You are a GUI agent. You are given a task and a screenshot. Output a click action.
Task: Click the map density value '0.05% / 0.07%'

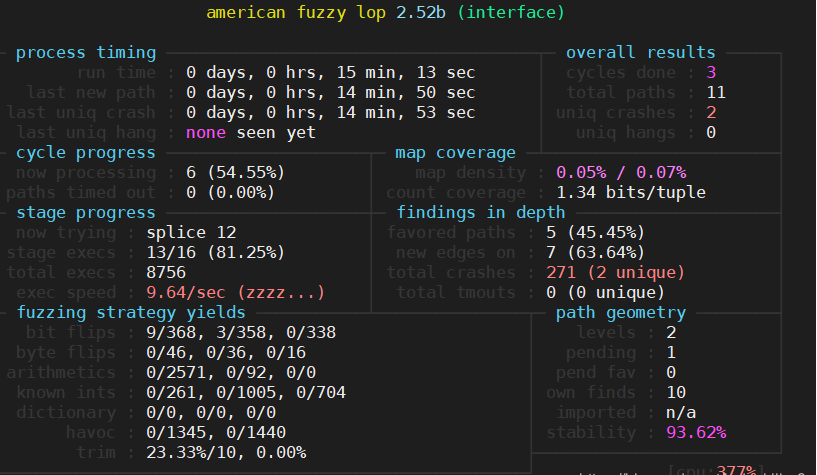tap(621, 172)
